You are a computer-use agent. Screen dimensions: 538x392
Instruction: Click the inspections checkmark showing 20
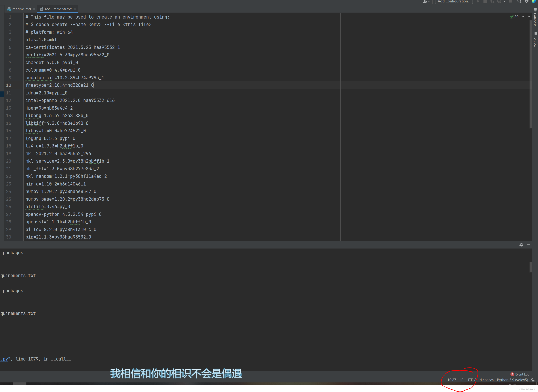pos(514,17)
